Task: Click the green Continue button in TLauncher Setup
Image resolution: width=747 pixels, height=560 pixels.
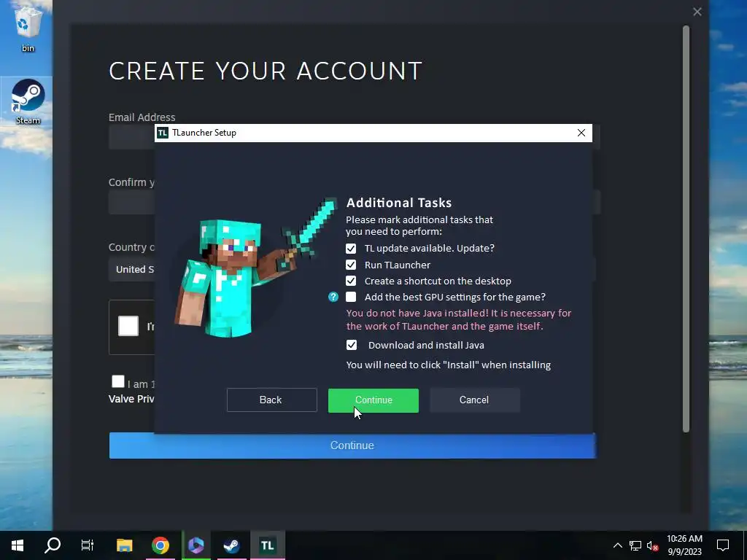Action: coord(373,400)
